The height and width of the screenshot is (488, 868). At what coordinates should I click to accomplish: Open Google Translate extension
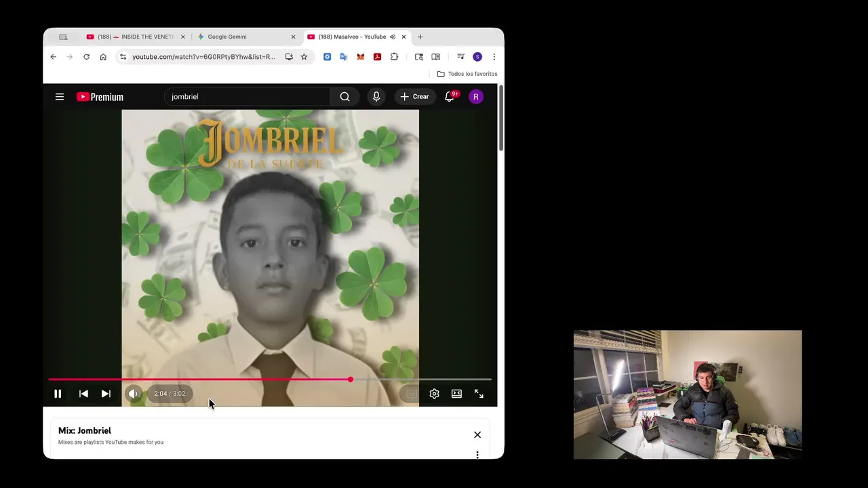click(x=344, y=57)
